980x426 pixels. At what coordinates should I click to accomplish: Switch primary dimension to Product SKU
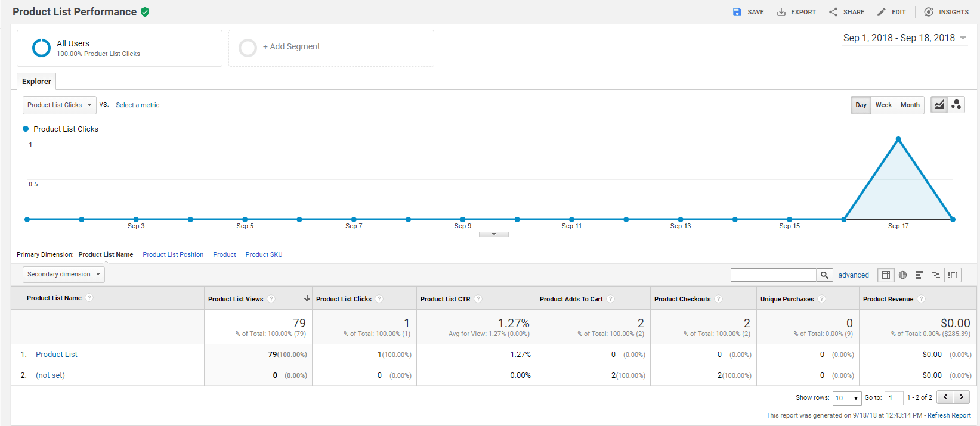[264, 254]
